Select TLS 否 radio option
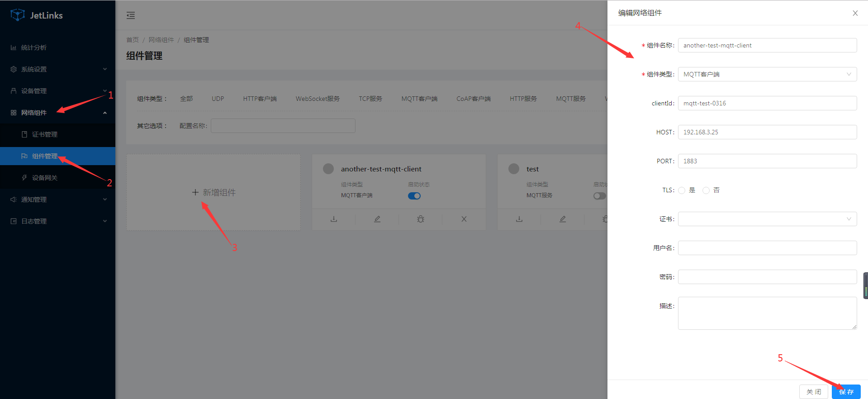Image resolution: width=868 pixels, height=399 pixels. 706,190
